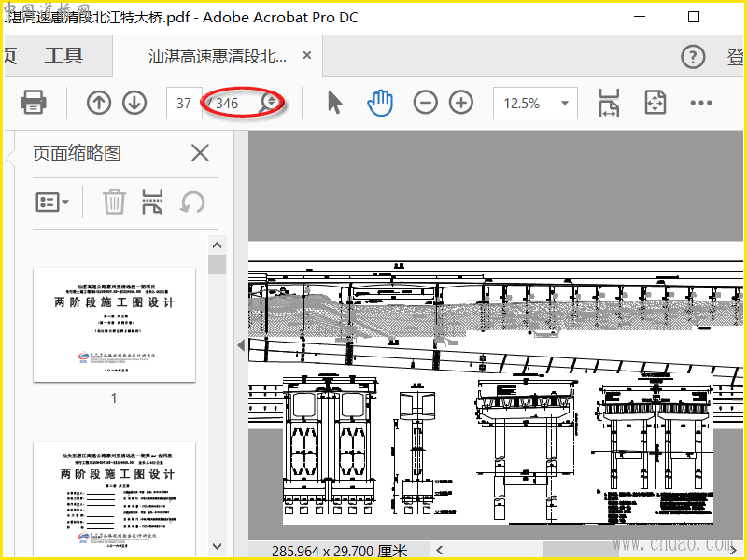Close the 页面缩略图 panel

200,153
